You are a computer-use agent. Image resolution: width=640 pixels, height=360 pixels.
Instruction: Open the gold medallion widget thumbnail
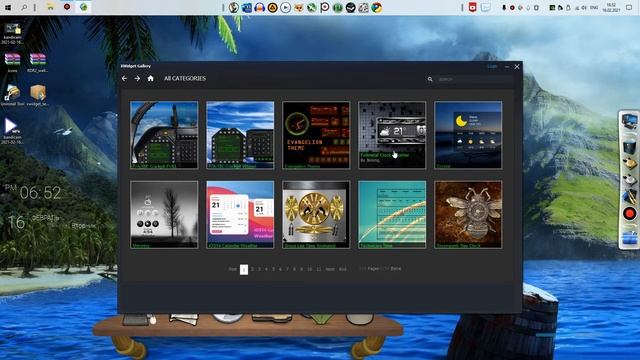[316, 215]
